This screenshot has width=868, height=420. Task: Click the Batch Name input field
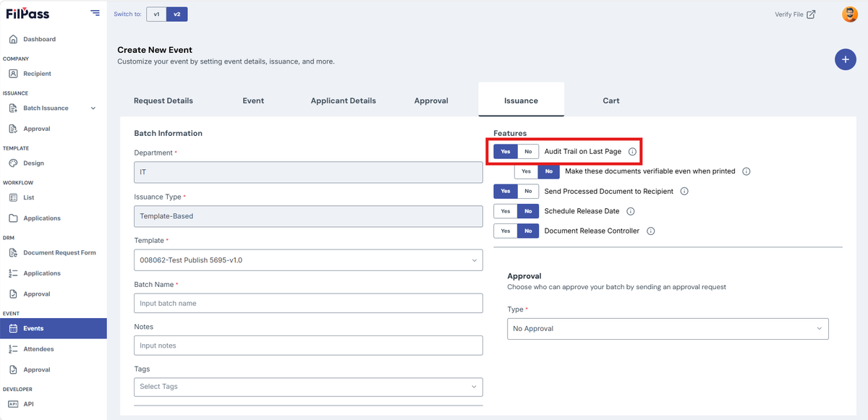tap(308, 304)
